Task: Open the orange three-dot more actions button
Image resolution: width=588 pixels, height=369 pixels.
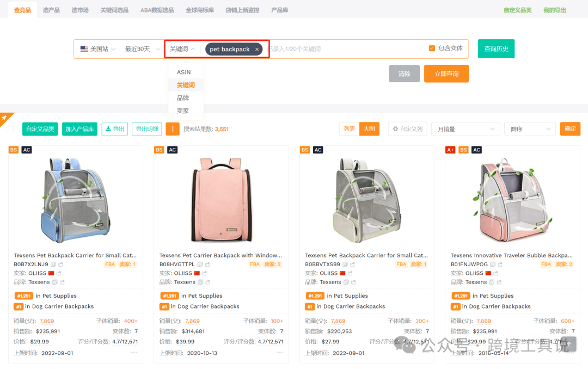Action: pos(173,129)
